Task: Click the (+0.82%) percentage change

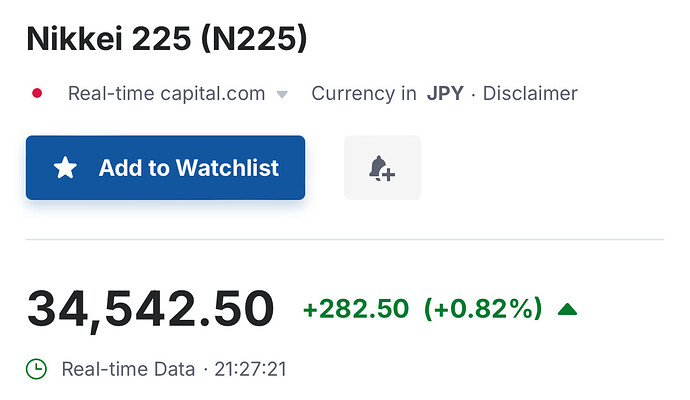Action: point(482,309)
